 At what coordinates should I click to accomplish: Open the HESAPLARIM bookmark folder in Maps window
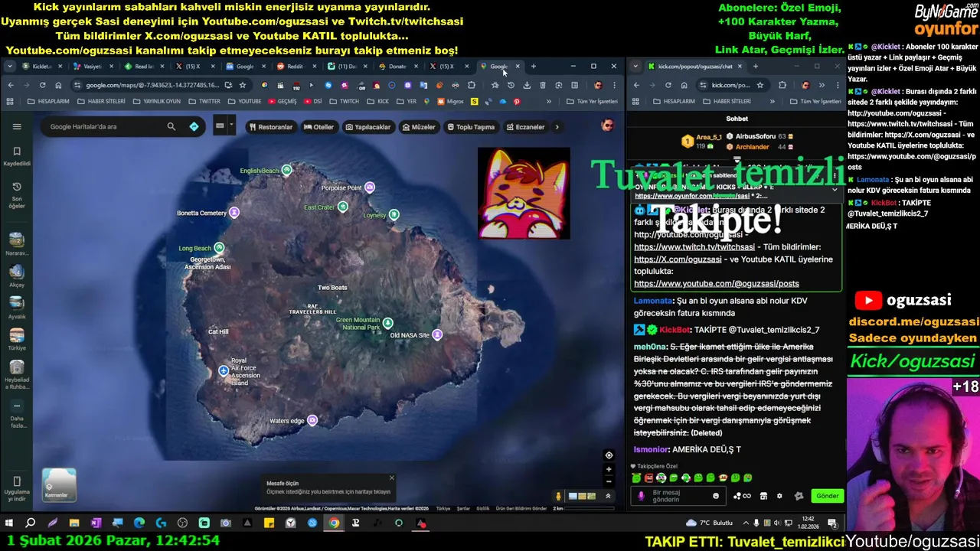point(48,101)
